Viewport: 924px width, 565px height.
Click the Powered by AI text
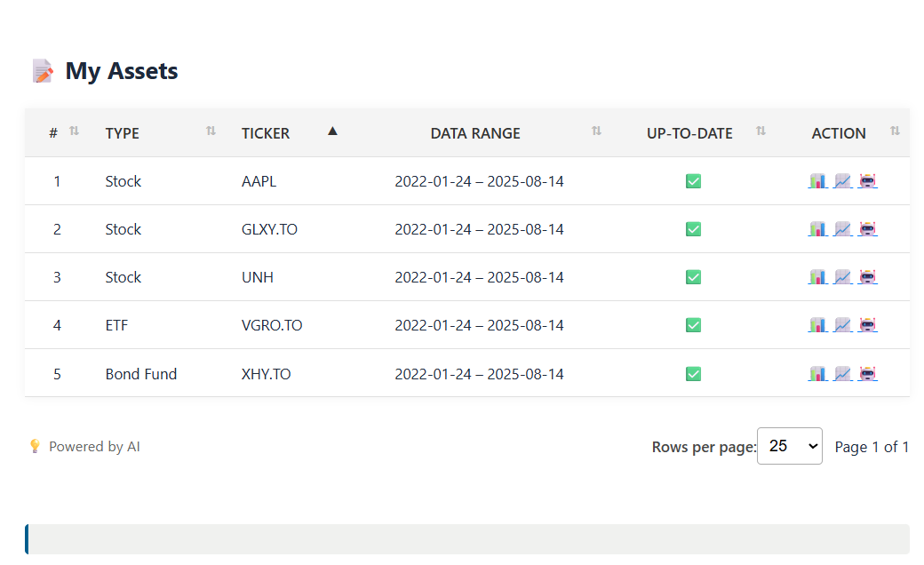[x=94, y=447]
